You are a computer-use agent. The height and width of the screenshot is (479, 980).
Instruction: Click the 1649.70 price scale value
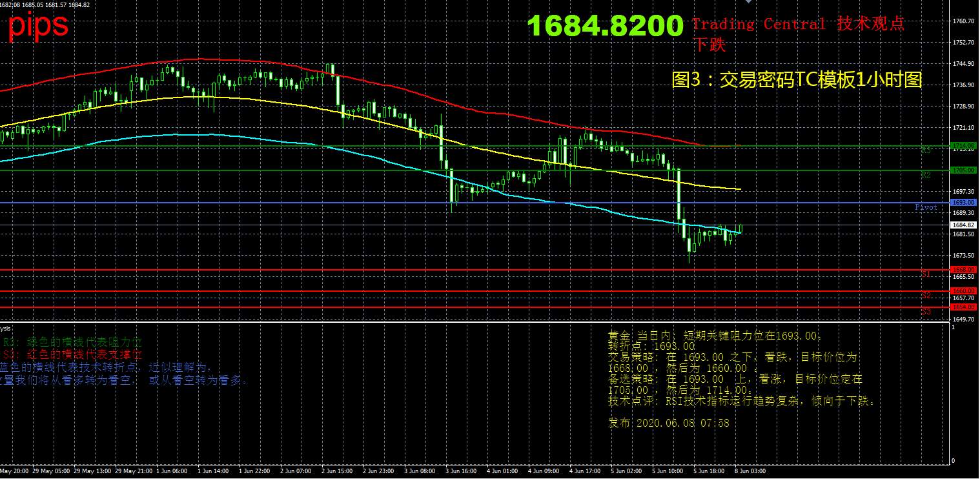point(964,320)
